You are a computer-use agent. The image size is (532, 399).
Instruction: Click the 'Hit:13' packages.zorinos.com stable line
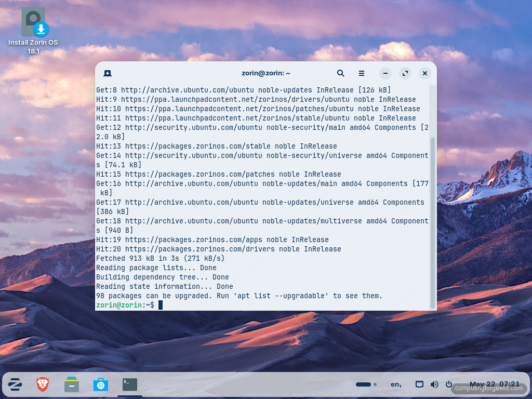tap(217, 146)
